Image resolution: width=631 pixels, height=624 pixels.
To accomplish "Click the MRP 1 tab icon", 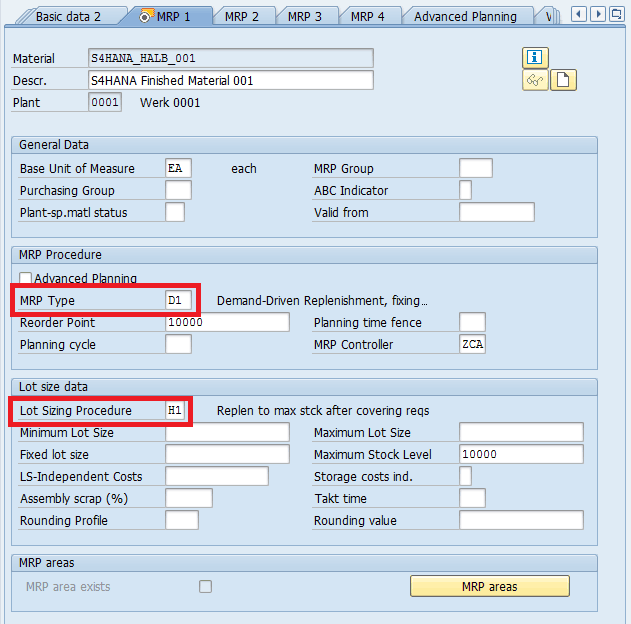I will [146, 16].
